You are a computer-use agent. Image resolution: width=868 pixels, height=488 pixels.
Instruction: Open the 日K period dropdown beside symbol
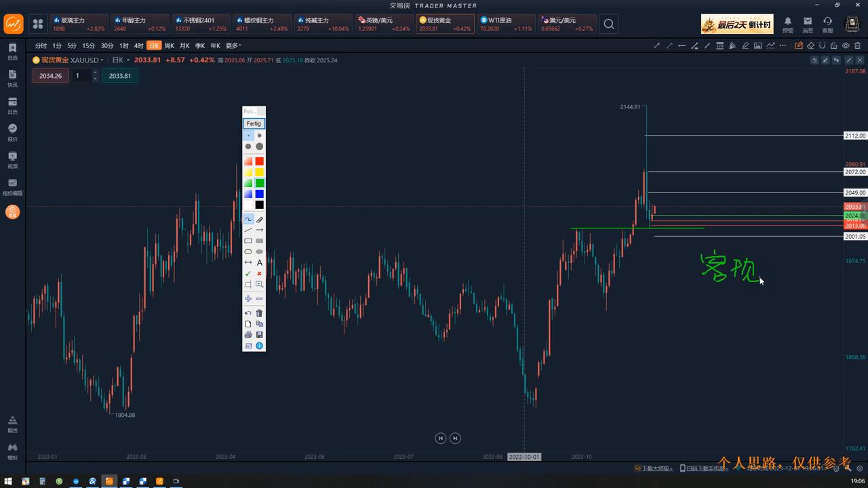[x=119, y=60]
